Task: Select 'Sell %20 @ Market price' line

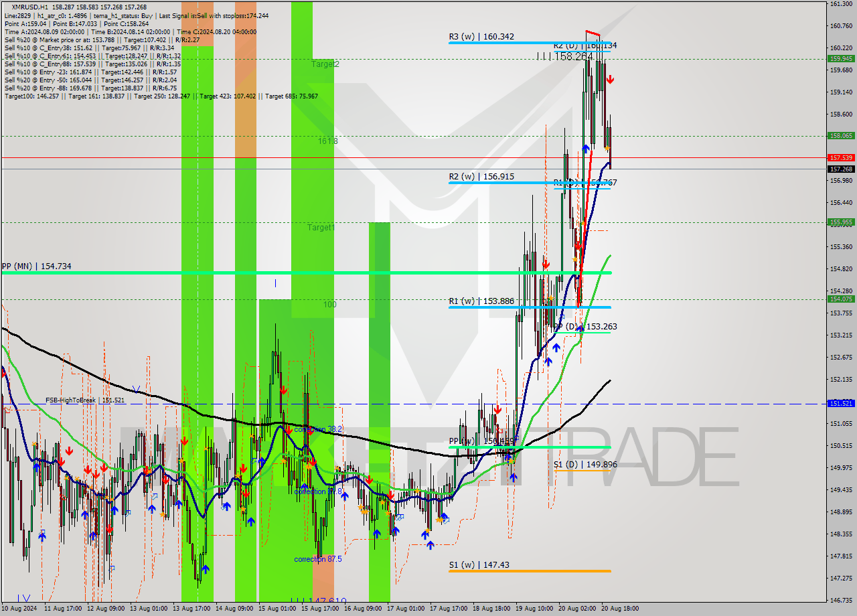Action: (x=102, y=40)
